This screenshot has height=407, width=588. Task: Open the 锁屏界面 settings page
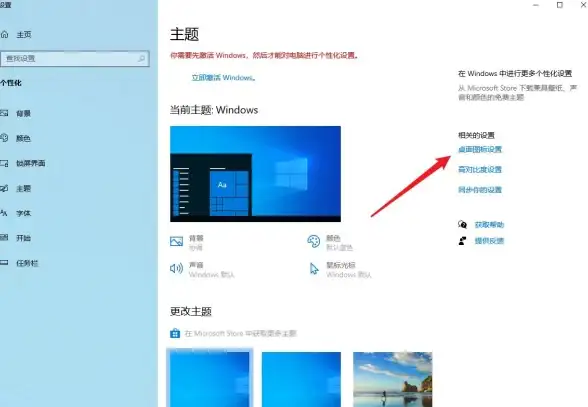(31, 163)
